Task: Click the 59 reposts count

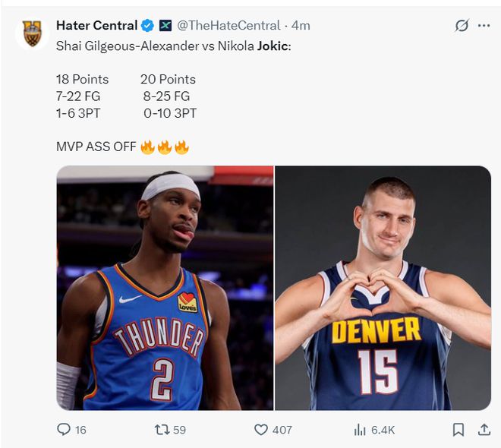Action: click(179, 430)
